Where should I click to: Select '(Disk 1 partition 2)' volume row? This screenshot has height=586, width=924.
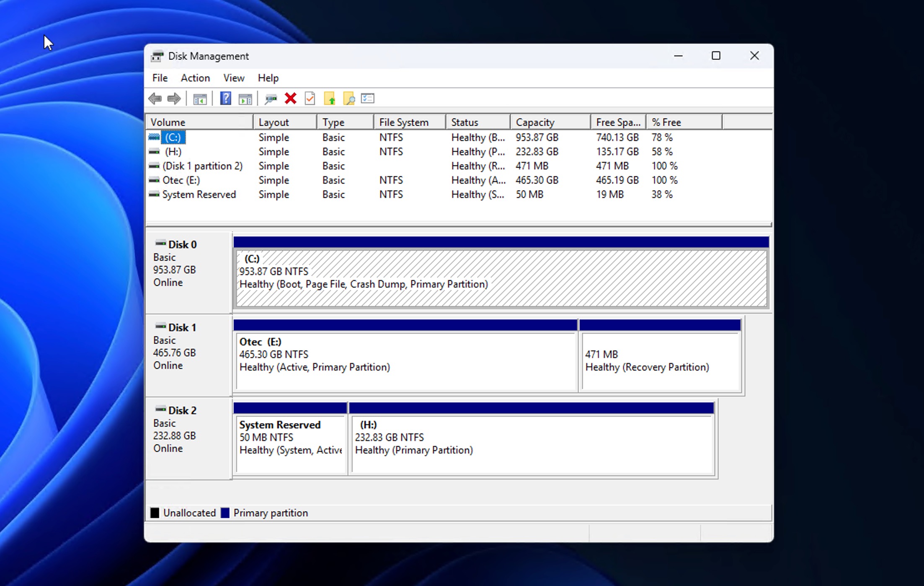pyautogui.click(x=203, y=166)
